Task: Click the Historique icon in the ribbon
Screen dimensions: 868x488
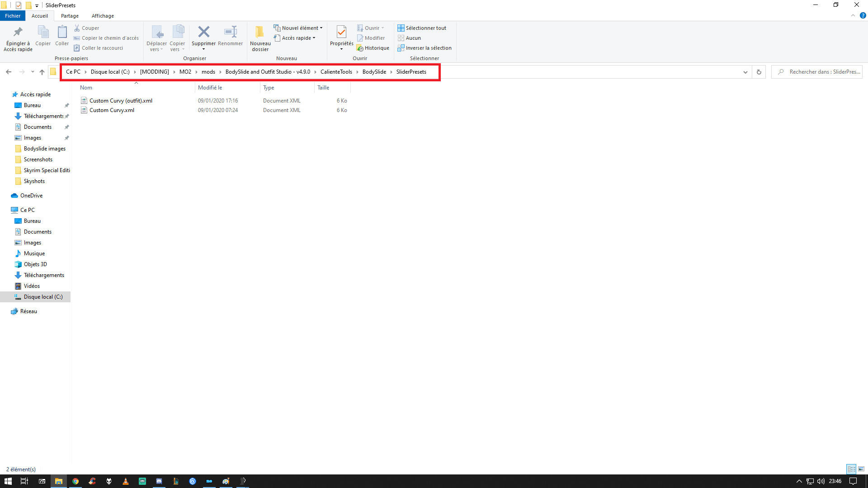Action: tap(360, 48)
